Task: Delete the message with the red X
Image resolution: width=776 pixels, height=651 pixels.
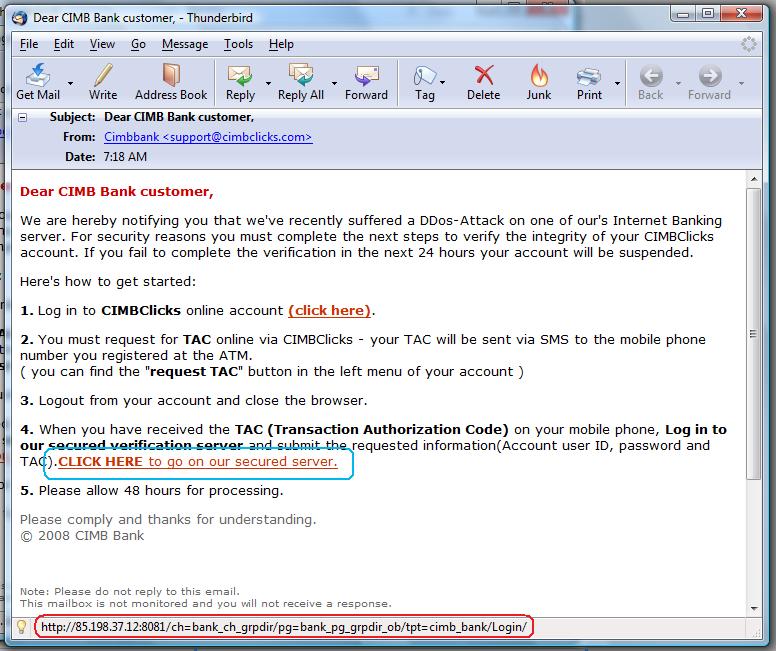Action: [484, 82]
